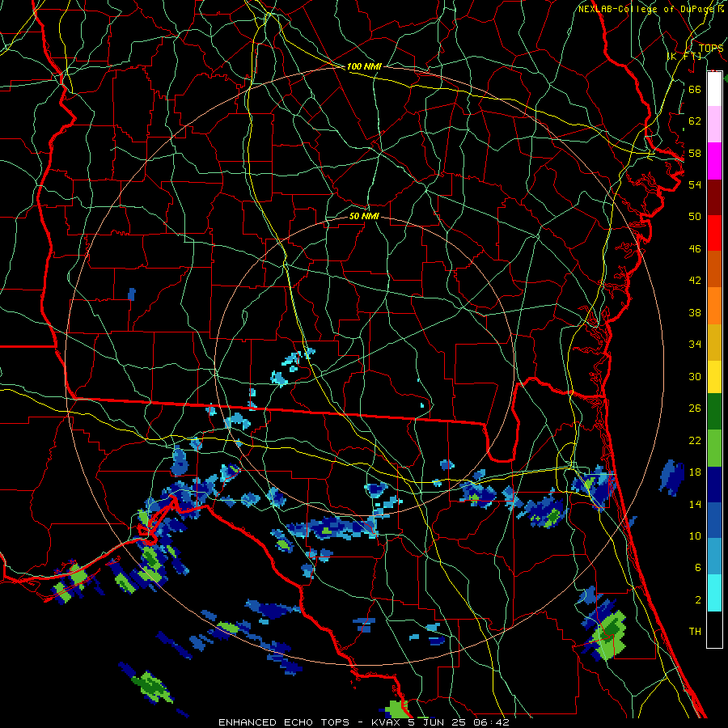Click the 66 value on the legend scale
This screenshot has height=728, width=728.
(695, 89)
